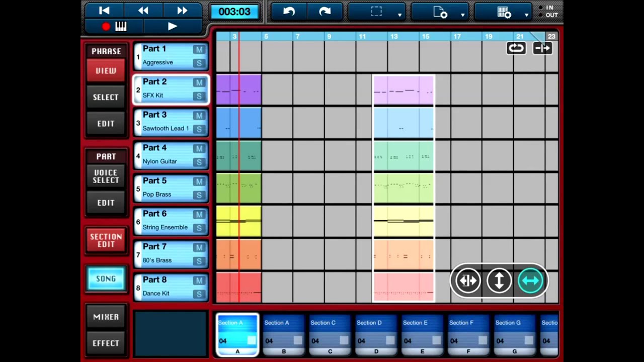Mute Part 4 Nylon Guitar

coord(199,149)
